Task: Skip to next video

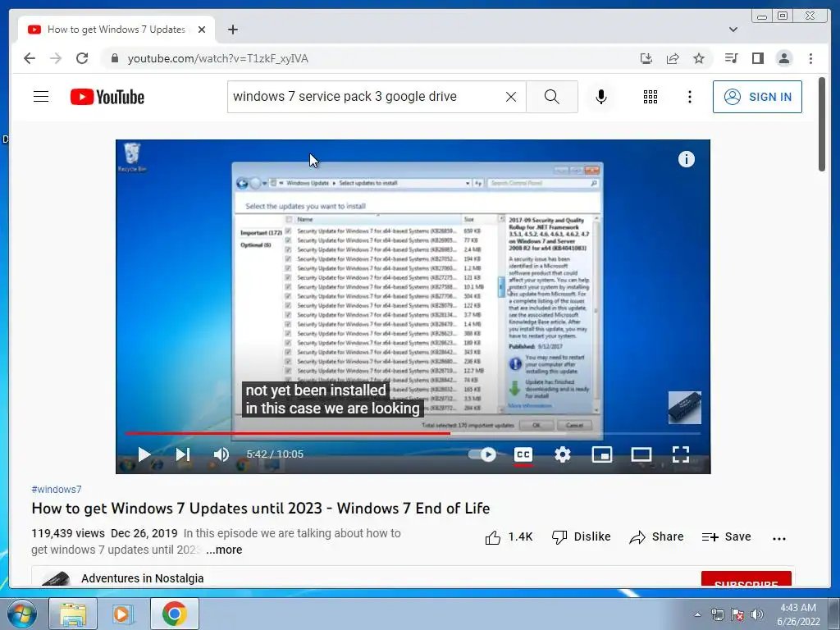Action: click(x=183, y=454)
